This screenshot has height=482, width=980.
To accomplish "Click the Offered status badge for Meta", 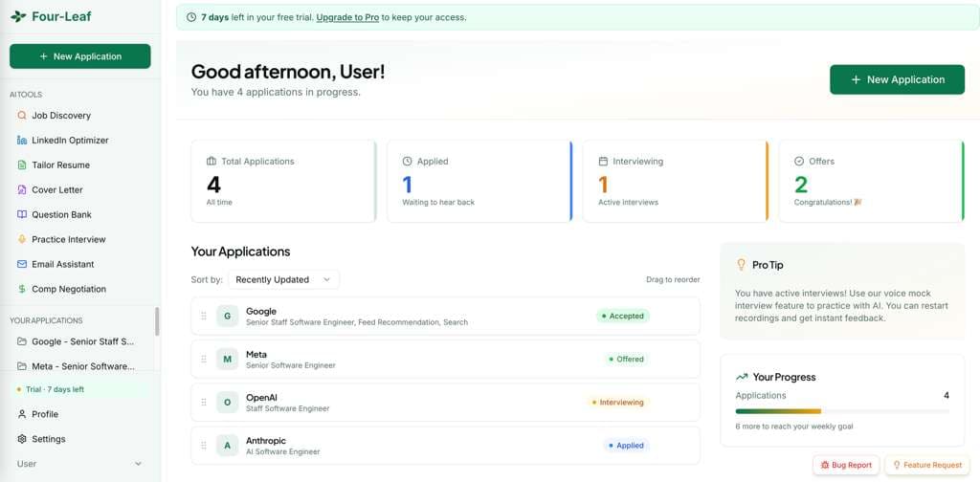I will [626, 359].
